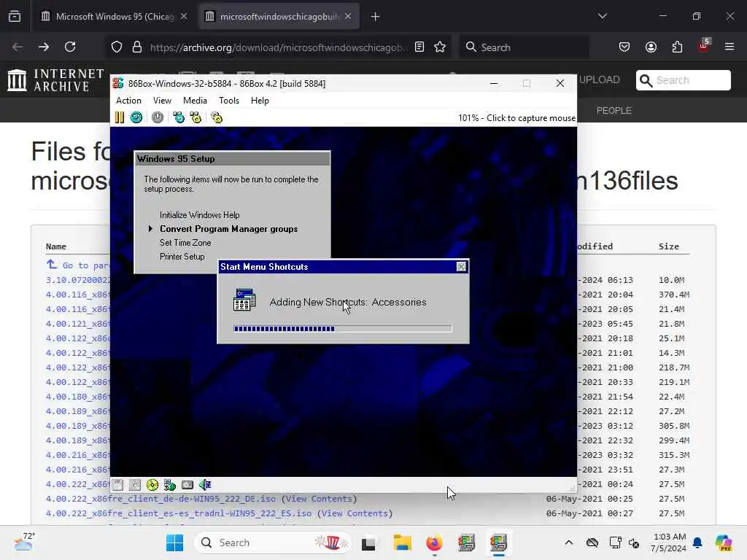Open the Firefox tab list dropdown arrow

pyautogui.click(x=603, y=17)
